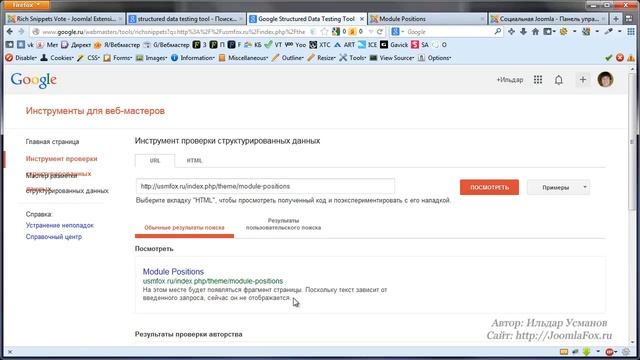Switch to Результаты пользовательского поиска tab
Screen dimensions: 640x360
point(283,224)
